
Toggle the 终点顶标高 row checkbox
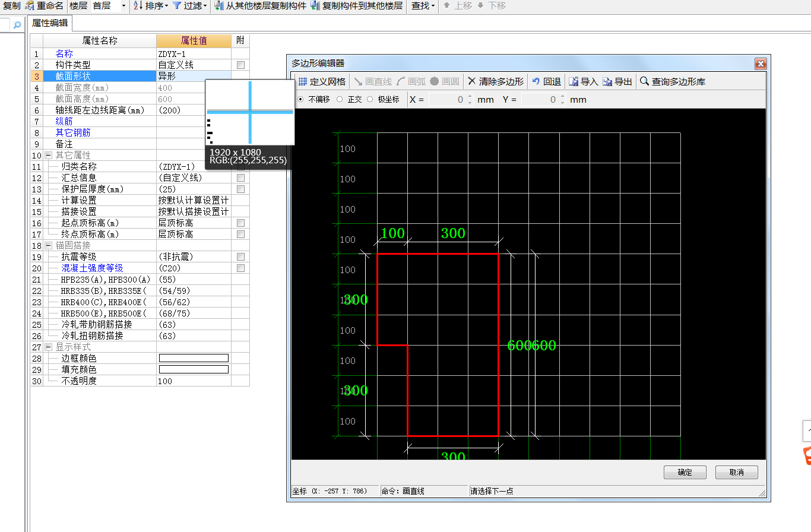click(240, 234)
